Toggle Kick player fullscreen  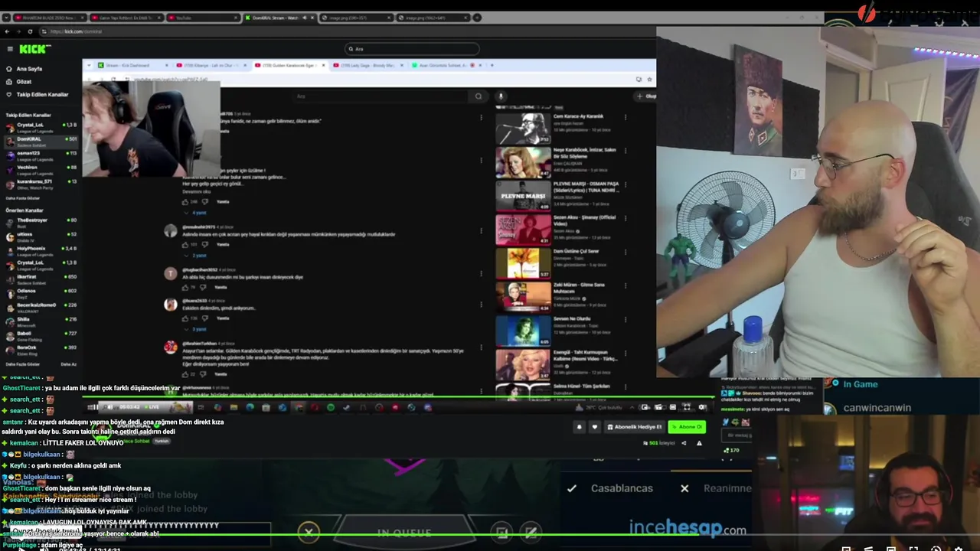pos(687,407)
